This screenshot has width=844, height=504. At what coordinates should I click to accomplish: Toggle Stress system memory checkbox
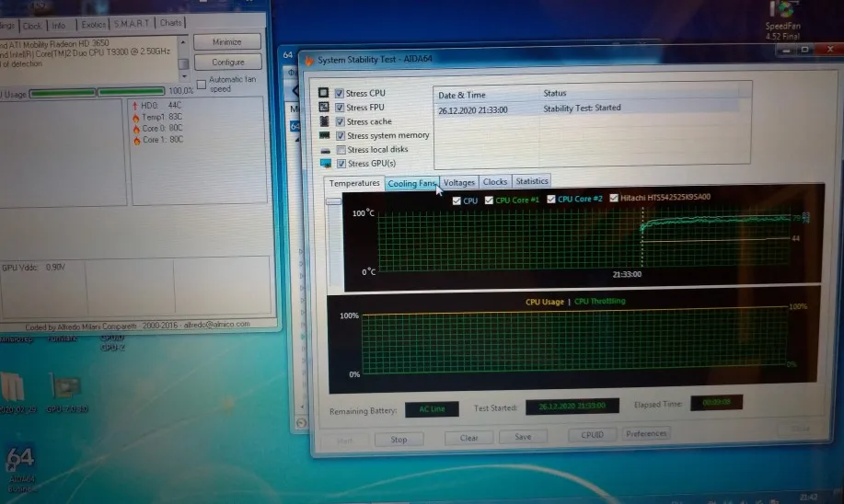pyautogui.click(x=341, y=135)
